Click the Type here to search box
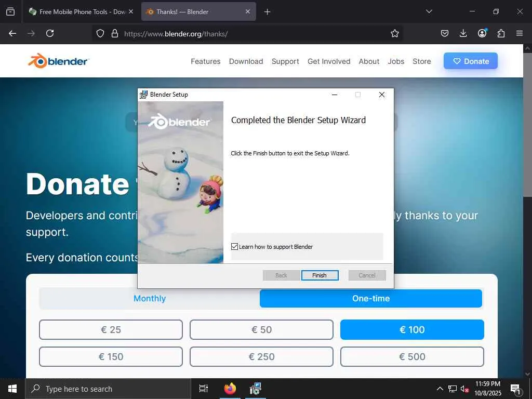Image resolution: width=532 pixels, height=399 pixels. point(108,389)
